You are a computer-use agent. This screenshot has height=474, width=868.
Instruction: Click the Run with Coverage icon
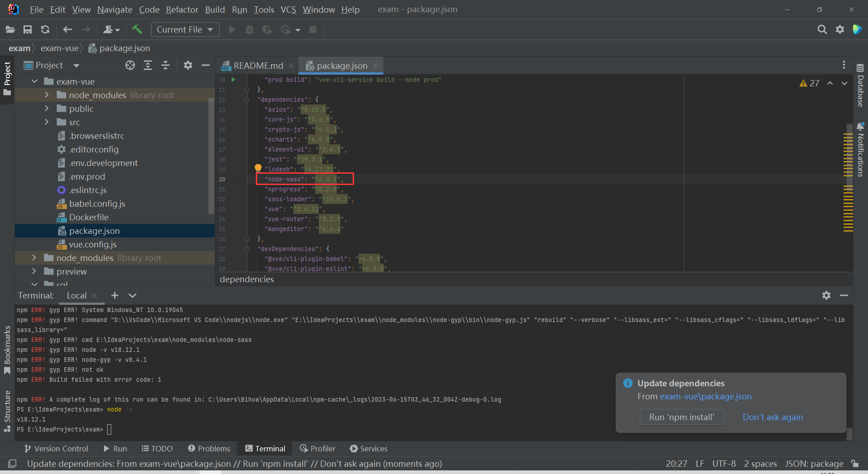[x=267, y=29]
